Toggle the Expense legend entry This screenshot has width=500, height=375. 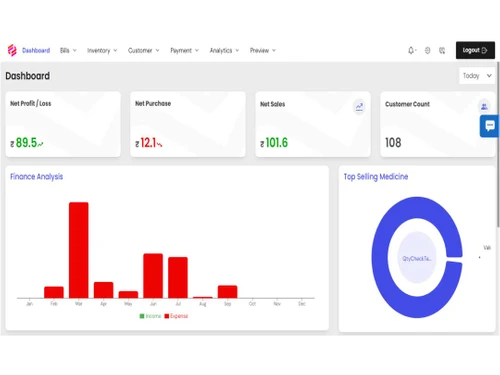coord(176,316)
